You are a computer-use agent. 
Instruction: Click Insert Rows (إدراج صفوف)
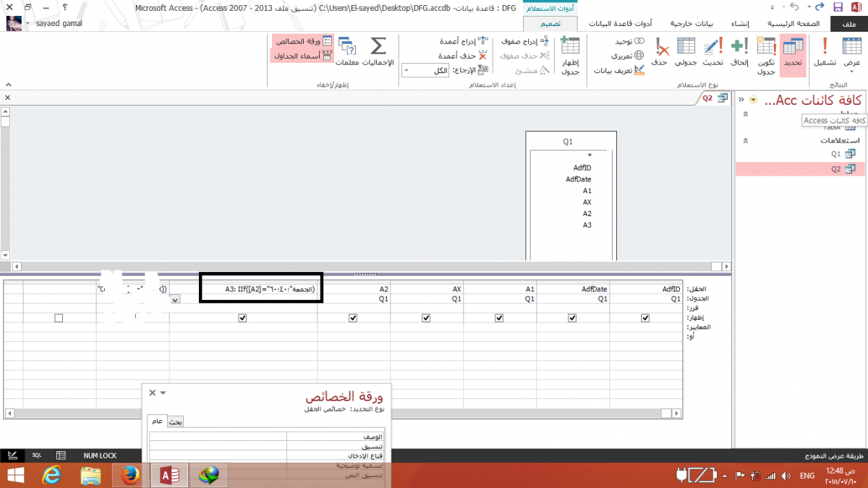pyautogui.click(x=524, y=42)
